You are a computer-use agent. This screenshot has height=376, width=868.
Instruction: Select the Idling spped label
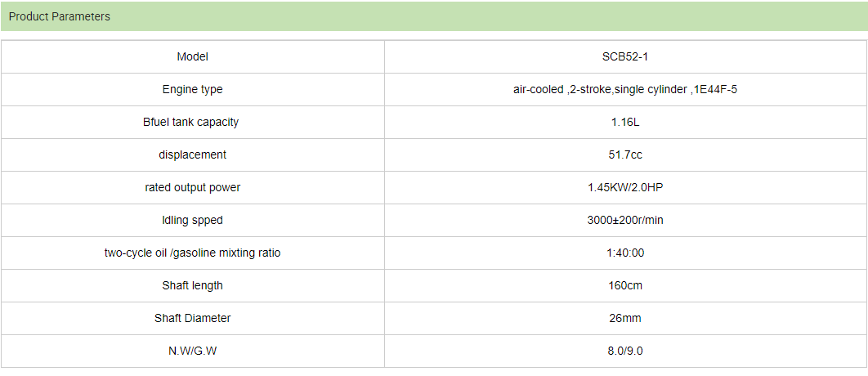coord(193,221)
